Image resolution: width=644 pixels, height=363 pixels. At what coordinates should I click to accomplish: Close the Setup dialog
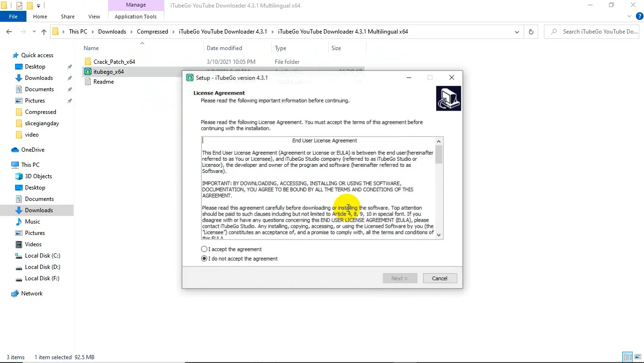click(451, 78)
